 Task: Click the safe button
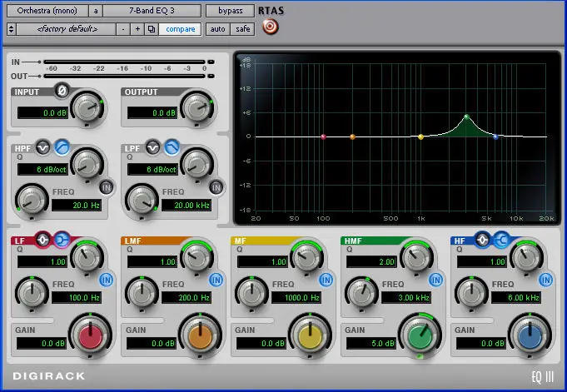242,29
